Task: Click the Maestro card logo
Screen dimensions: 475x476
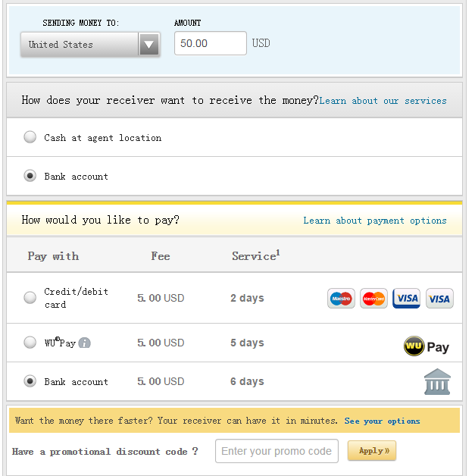Action: point(341,299)
